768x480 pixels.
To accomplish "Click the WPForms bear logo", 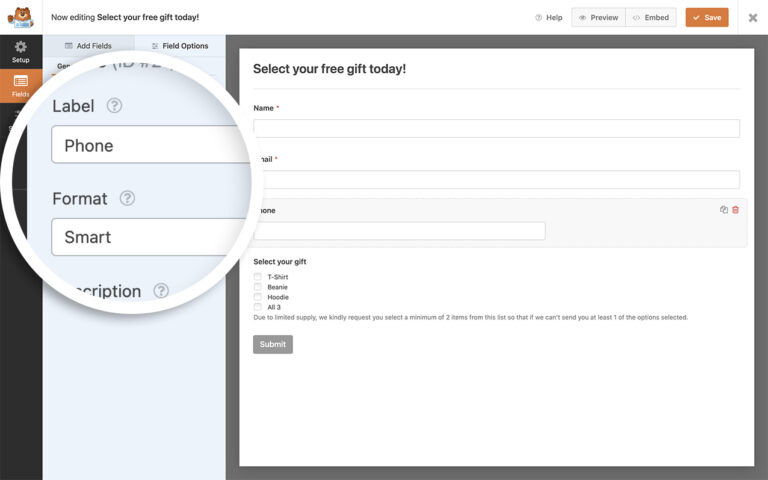I will (20, 17).
